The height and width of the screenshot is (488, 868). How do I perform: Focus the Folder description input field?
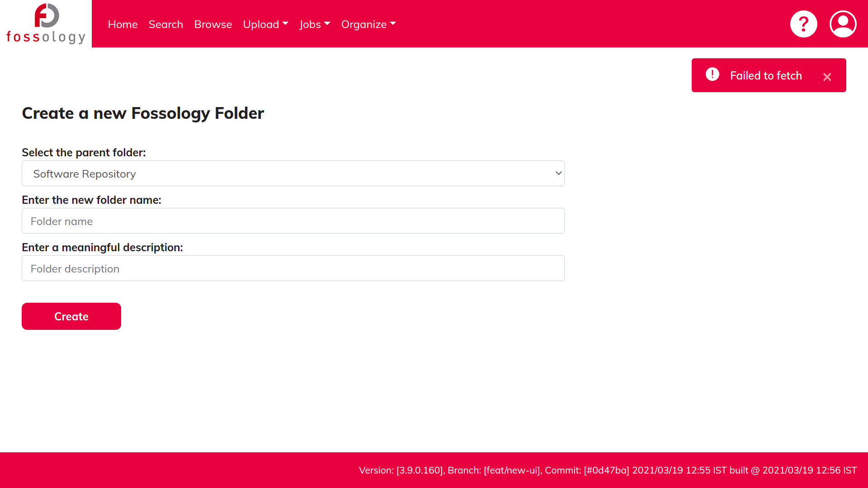tap(293, 268)
